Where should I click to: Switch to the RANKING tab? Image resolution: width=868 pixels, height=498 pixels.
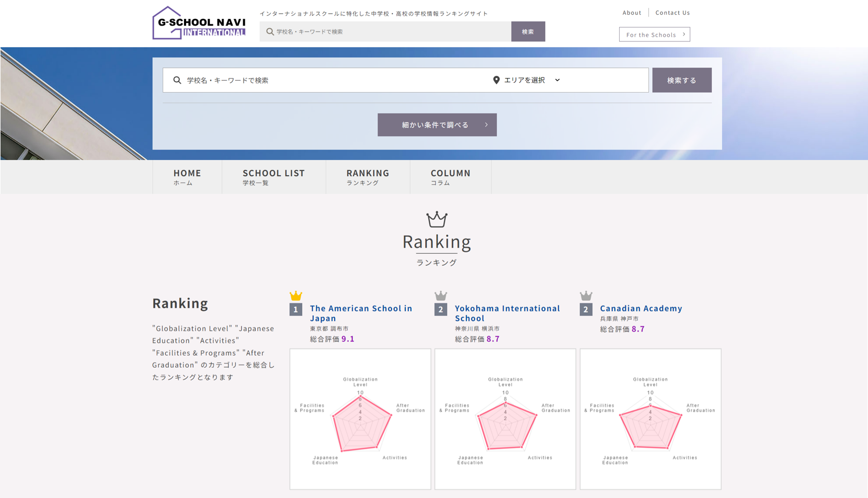tap(368, 177)
